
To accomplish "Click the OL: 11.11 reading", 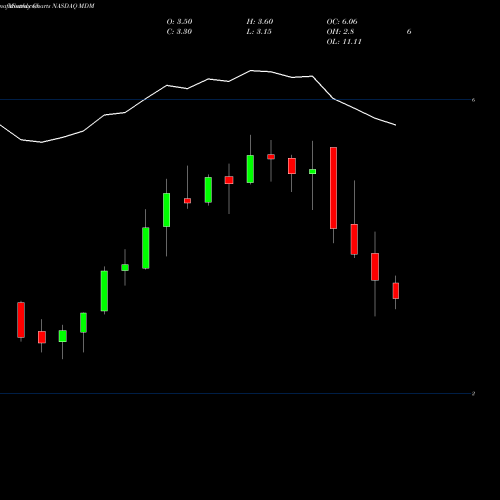I will [344, 41].
